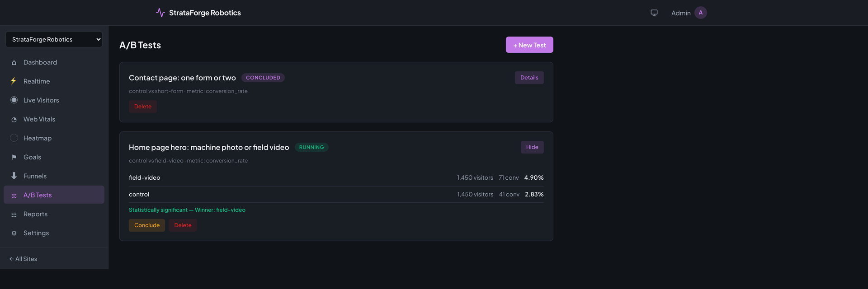Image resolution: width=868 pixels, height=289 pixels.
Task: Click the Web Vitals pie icon
Action: tap(14, 120)
